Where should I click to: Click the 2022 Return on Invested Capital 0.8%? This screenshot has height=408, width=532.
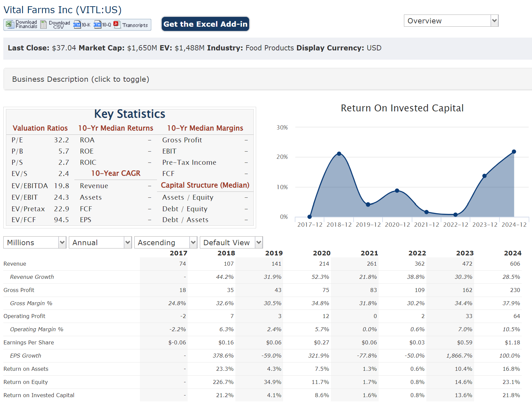pos(417,395)
